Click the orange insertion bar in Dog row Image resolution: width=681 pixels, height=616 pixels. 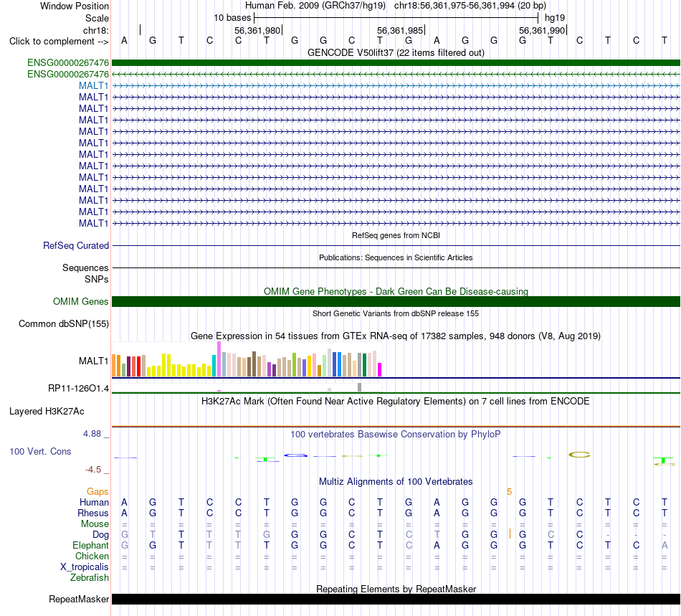510,534
